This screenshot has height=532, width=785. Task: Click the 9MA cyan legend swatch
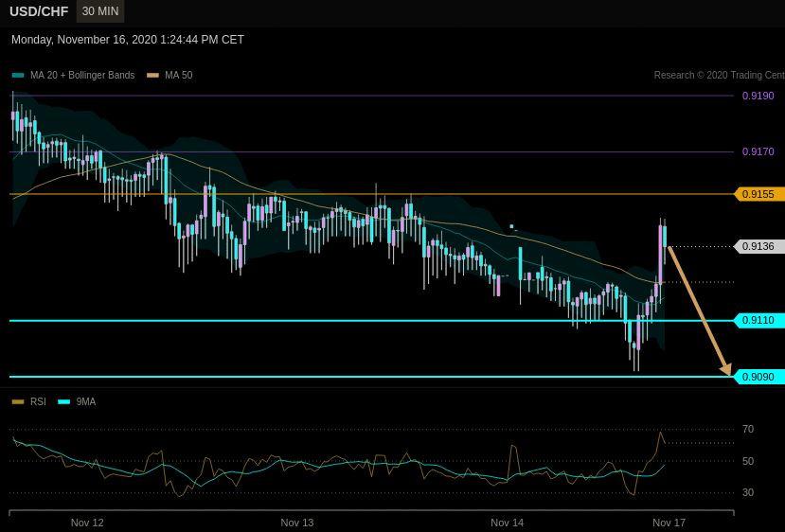pos(64,402)
